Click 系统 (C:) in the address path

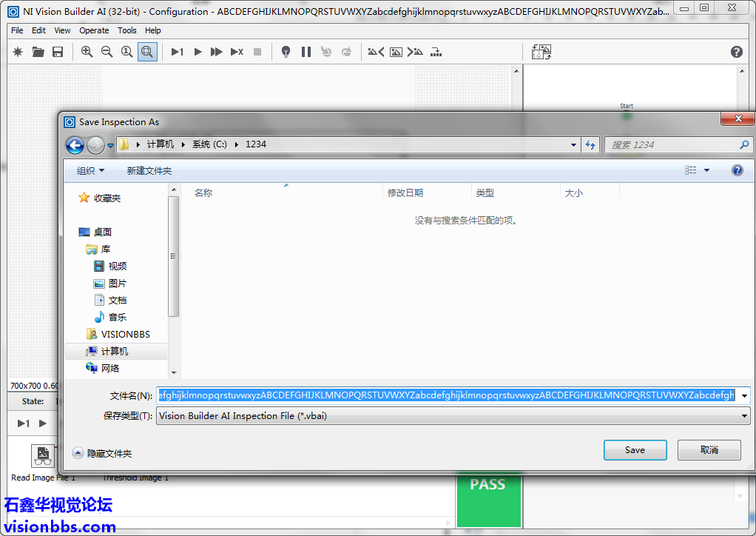pyautogui.click(x=209, y=144)
